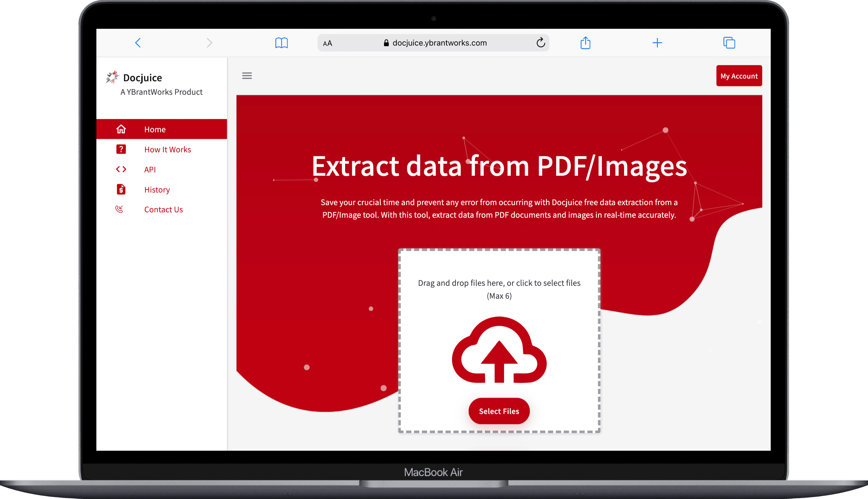This screenshot has height=499, width=868.
Task: Click the How It Works question-mark icon
Action: tap(121, 149)
